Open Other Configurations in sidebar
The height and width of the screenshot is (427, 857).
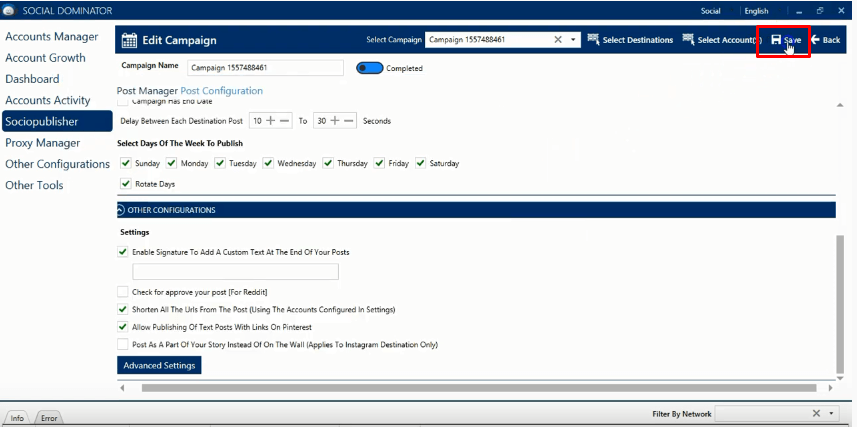click(x=57, y=164)
